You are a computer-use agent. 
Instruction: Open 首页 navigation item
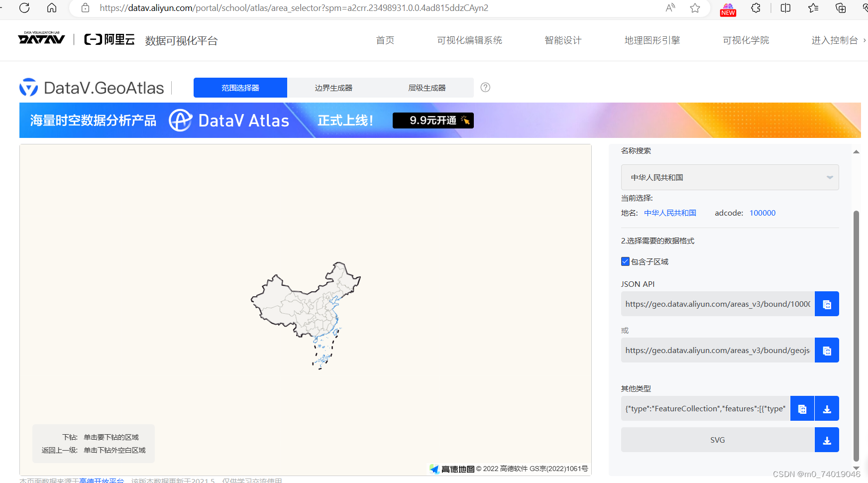tap(385, 40)
